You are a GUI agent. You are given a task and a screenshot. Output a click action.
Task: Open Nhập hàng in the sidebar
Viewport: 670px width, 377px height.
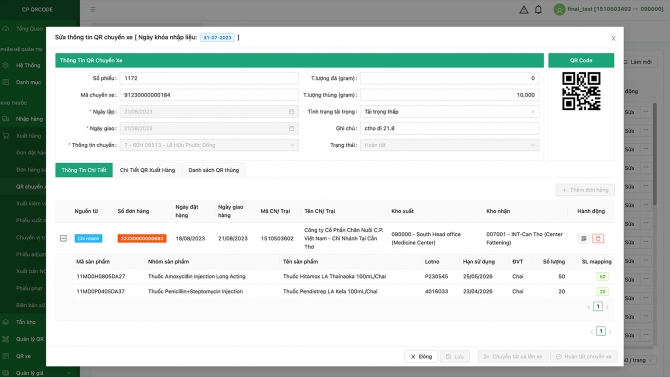pyautogui.click(x=29, y=119)
